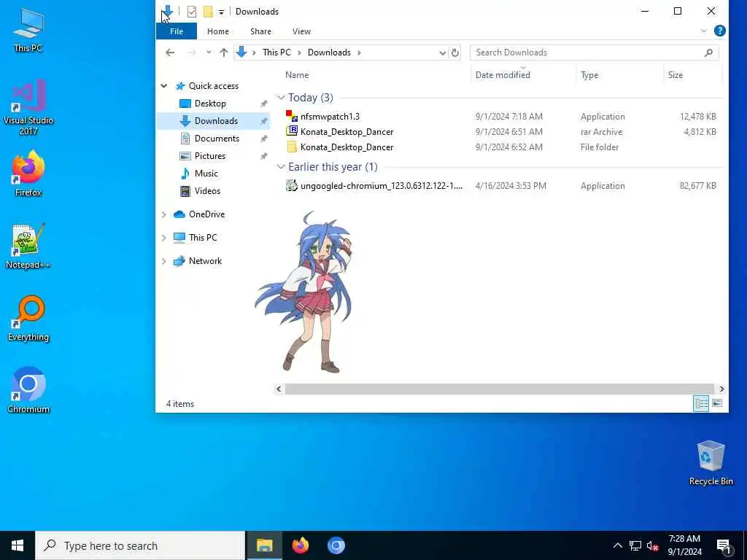747x560 pixels.
Task: Expand the This PC tree node
Action: pos(164,238)
